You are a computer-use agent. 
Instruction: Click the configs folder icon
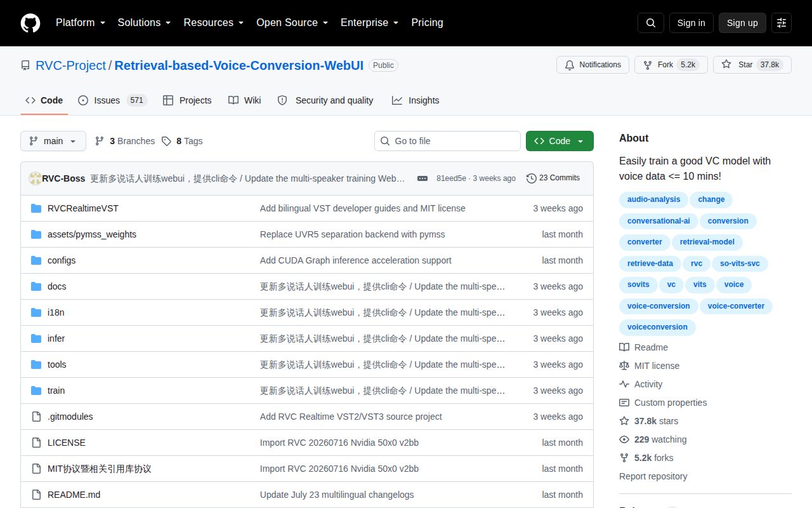point(36,260)
